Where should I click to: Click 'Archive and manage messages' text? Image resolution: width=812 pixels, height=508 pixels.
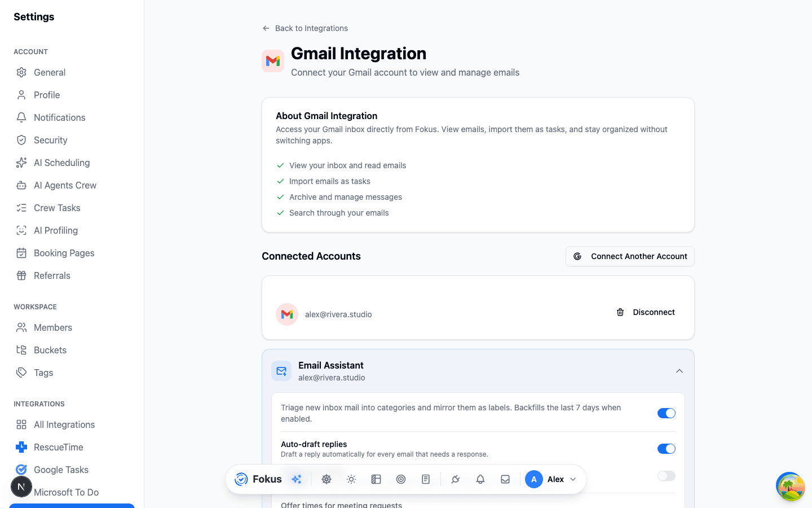point(346,197)
